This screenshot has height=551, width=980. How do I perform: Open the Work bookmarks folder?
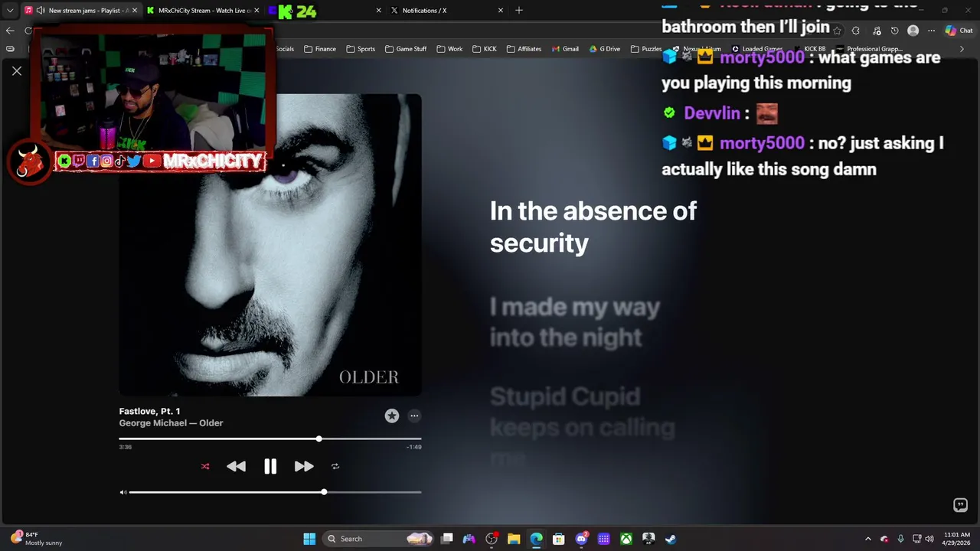click(x=449, y=49)
